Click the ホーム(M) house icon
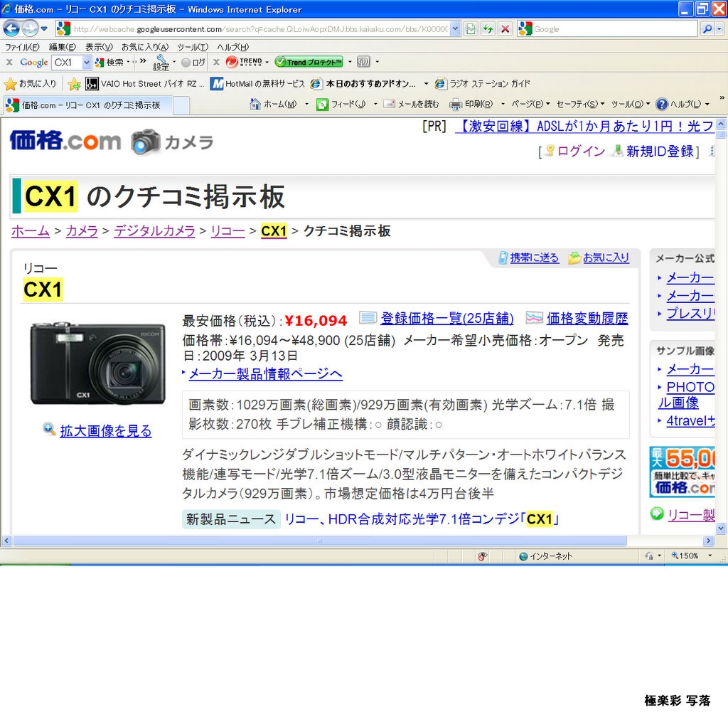Image resolution: width=728 pixels, height=722 pixels. (x=255, y=104)
